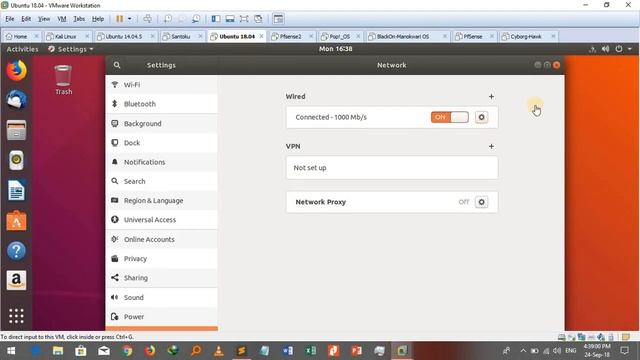Open the Settings app menu dropdown
Viewport: 640px width, 360px height.
pyautogui.click(x=71, y=49)
